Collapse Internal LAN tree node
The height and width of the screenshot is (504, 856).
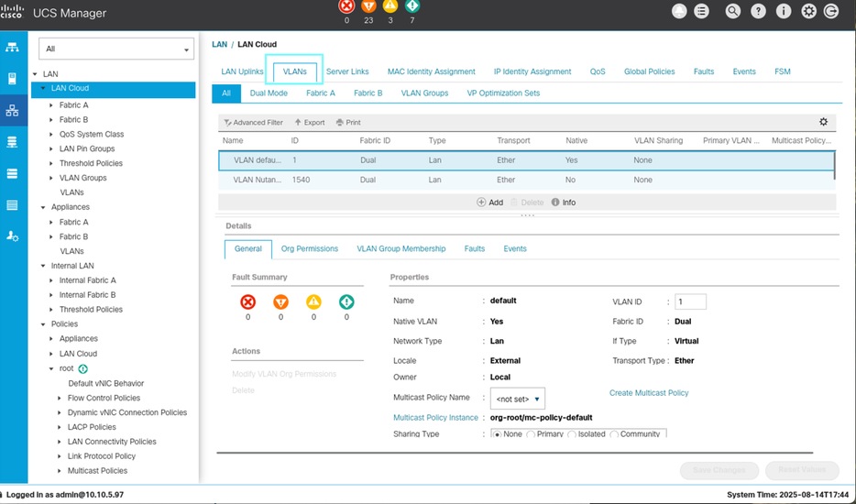tap(43, 266)
